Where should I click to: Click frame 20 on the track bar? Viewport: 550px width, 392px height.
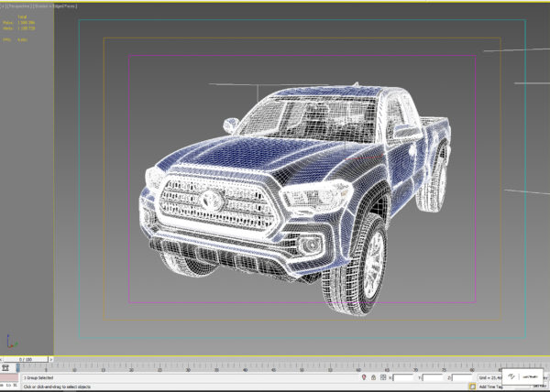pyautogui.click(x=131, y=368)
